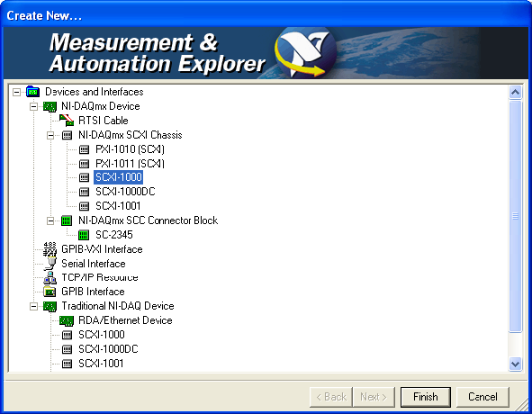Click the NI-DAQmx SCXI Chassis icon
This screenshot has width=532, height=414.
pos(67,135)
